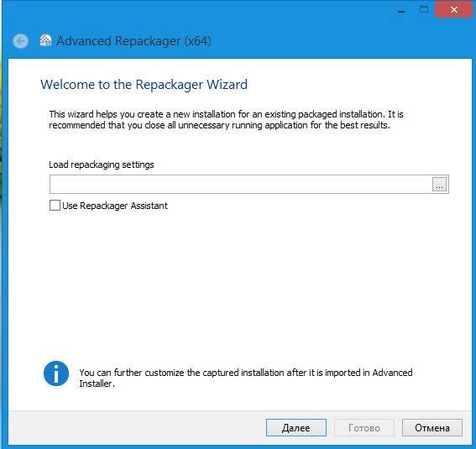Close the Advanced Repackager window
Viewport: 476px width, 449px height.
click(x=454, y=10)
